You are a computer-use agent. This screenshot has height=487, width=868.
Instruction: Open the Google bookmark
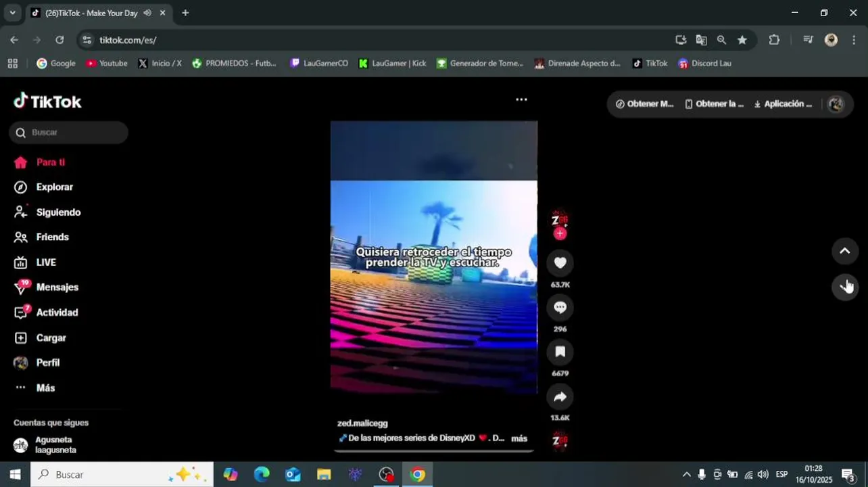56,64
